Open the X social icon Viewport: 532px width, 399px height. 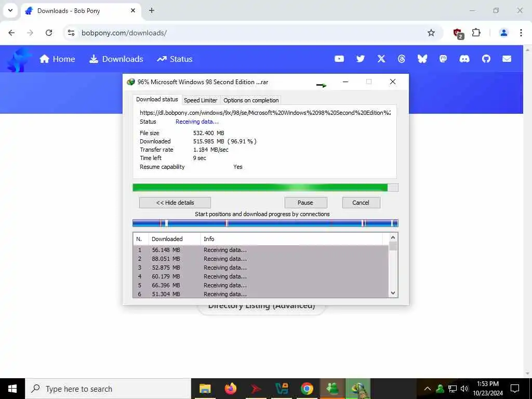[x=381, y=59]
